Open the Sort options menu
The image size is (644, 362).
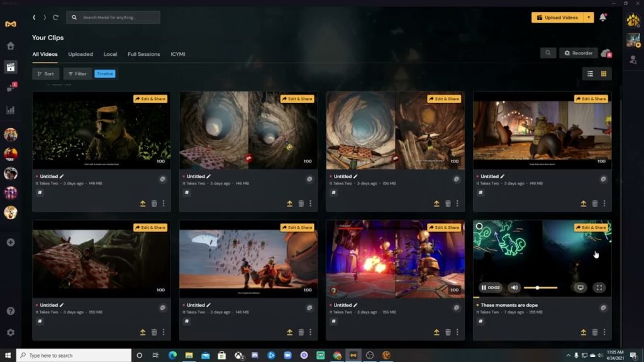point(45,74)
